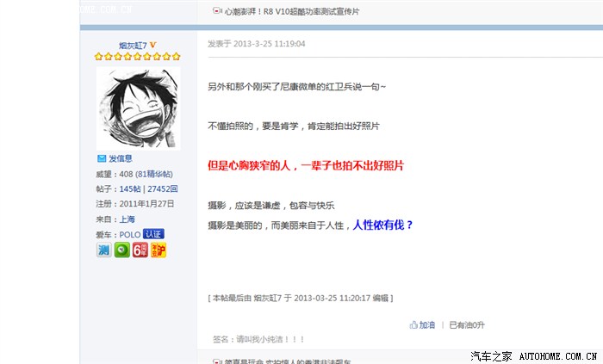Open the 145帖 posts link
This screenshot has width=603, height=364.
click(x=130, y=189)
